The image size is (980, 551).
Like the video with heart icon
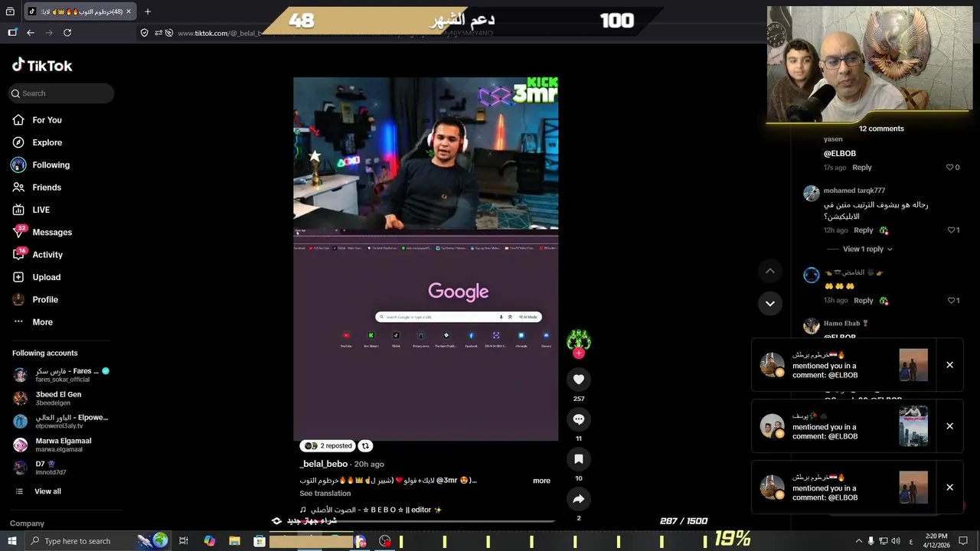579,380
